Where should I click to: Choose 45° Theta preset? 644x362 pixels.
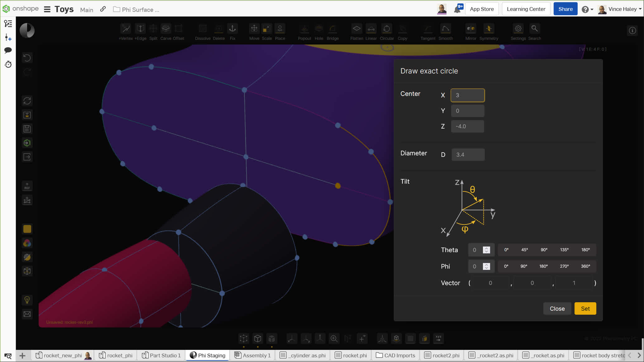pos(525,250)
